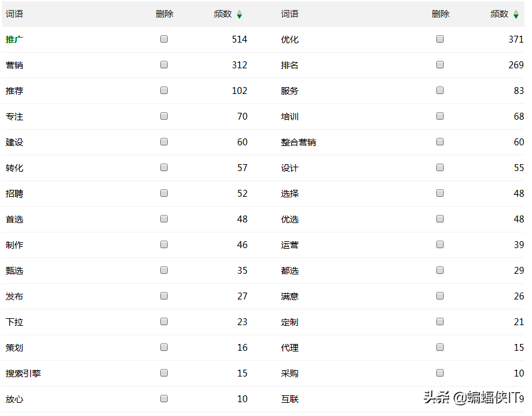Check the box next to 甄选
This screenshot has height=416, width=532.
[164, 270]
